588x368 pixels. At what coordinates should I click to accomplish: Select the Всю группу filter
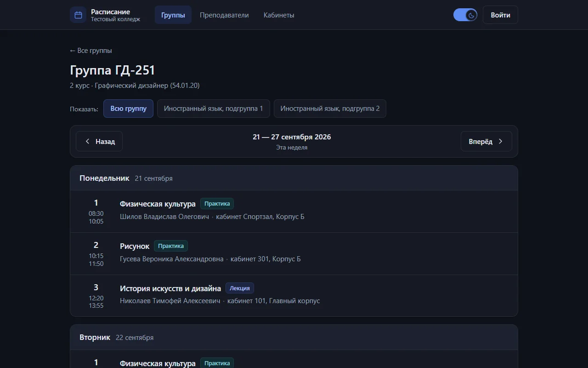click(x=128, y=109)
